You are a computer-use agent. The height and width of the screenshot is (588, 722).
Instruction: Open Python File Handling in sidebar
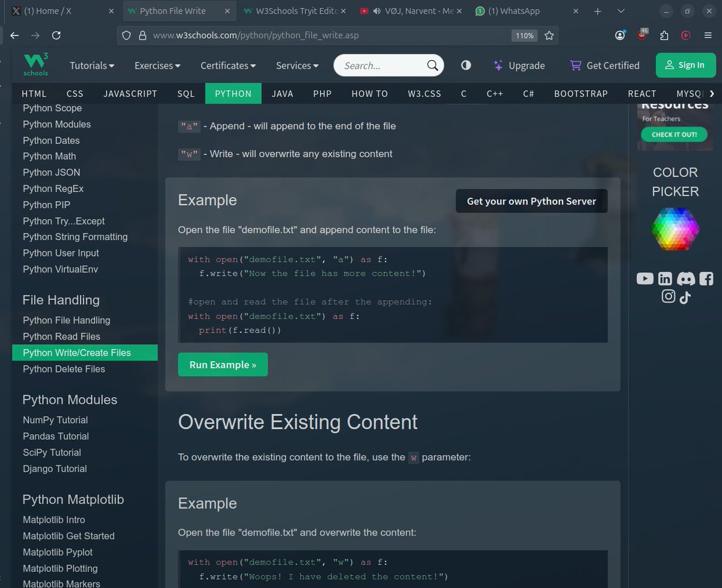(x=66, y=320)
